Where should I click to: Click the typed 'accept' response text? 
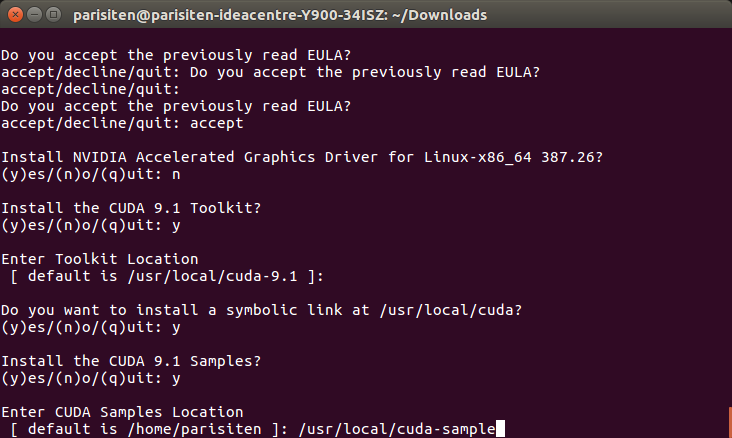pyautogui.click(x=217, y=123)
